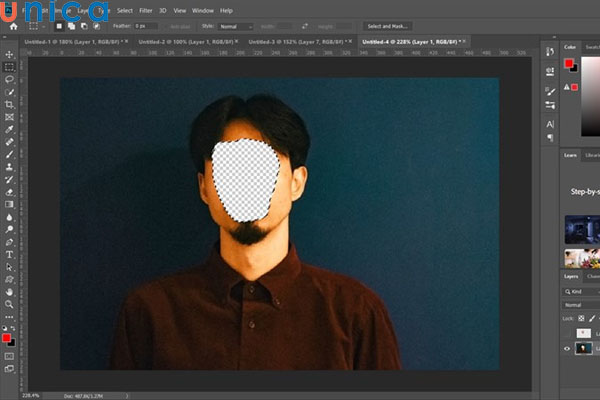Click the Home icon in options bar
The width and height of the screenshot is (600, 400).
[x=13, y=26]
